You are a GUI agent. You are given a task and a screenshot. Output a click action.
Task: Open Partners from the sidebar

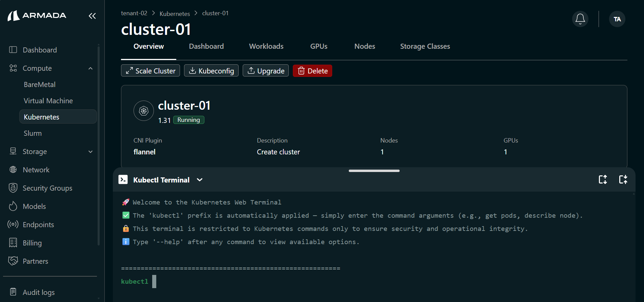35,261
